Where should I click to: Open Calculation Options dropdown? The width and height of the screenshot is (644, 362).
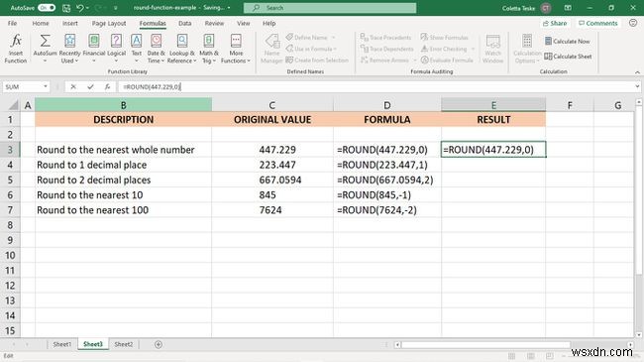pyautogui.click(x=527, y=49)
